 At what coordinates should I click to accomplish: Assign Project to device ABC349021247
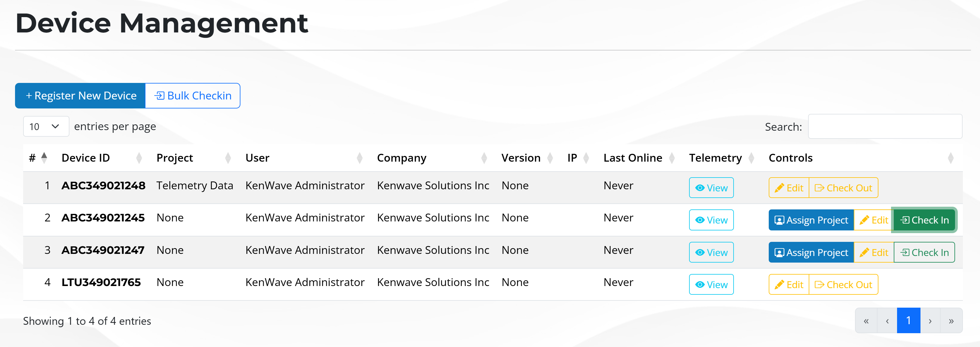(x=811, y=252)
